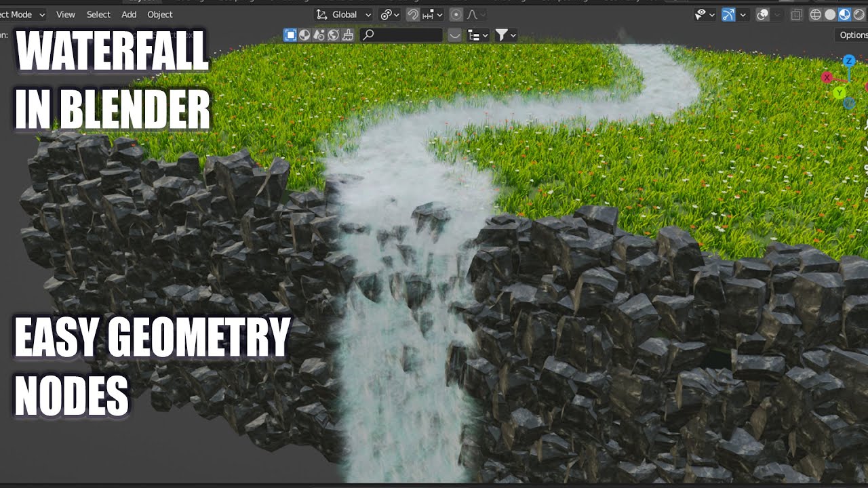Select the Object Data display mode icon
Viewport: 868px width, 488px height.
[290, 35]
